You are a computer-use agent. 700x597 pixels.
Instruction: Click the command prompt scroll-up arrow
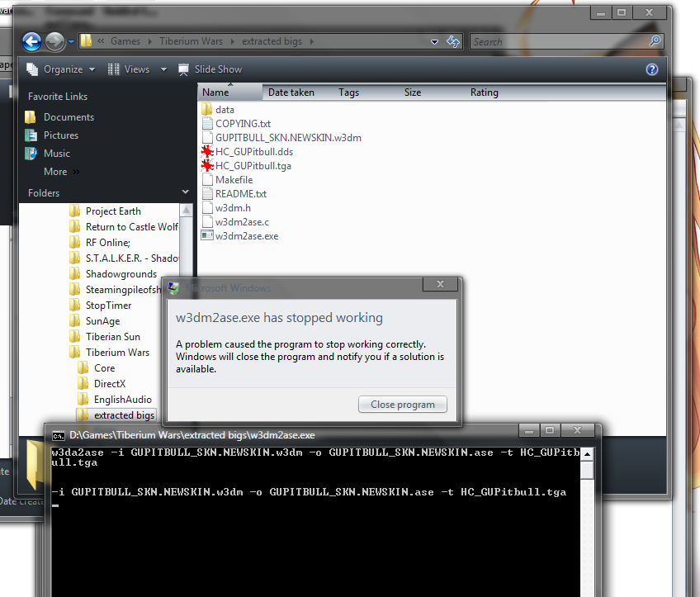(x=587, y=454)
